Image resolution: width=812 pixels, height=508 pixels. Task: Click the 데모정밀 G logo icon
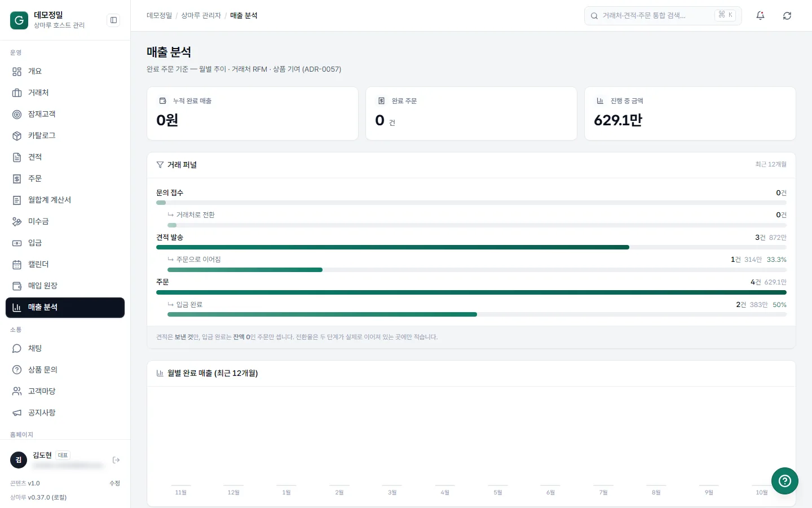19,20
